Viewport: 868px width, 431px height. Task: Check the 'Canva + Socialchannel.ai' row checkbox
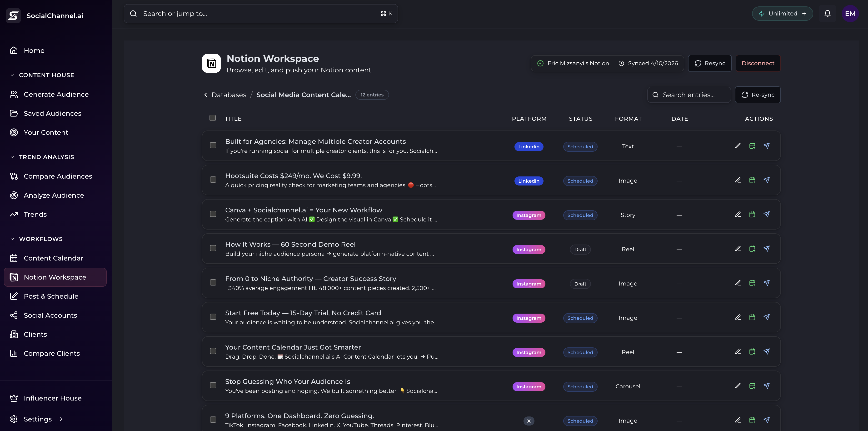point(213,214)
